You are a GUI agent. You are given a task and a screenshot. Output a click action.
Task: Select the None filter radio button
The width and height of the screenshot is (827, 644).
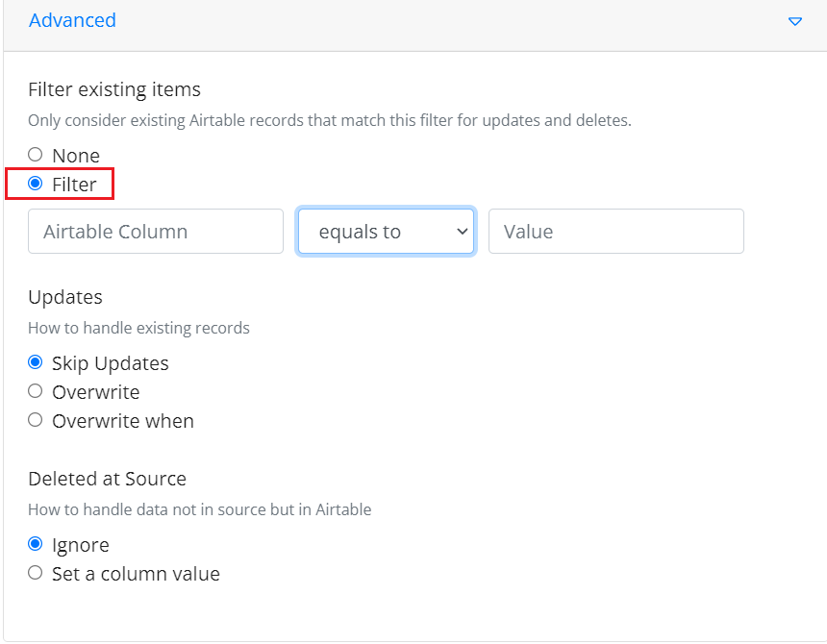coord(36,155)
